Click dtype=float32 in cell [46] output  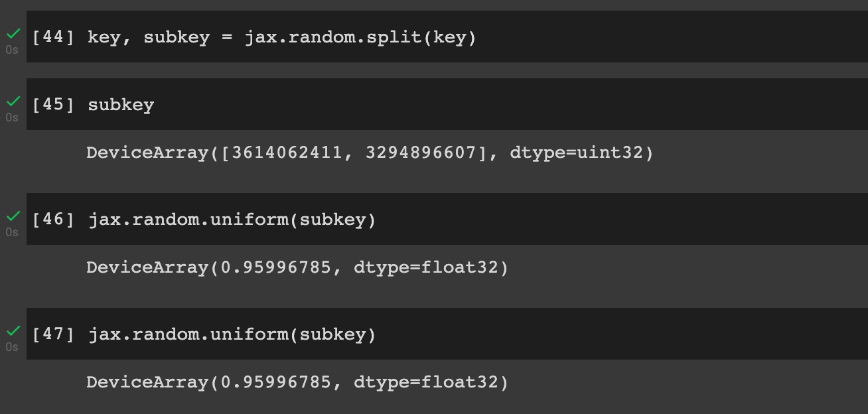click(x=425, y=268)
